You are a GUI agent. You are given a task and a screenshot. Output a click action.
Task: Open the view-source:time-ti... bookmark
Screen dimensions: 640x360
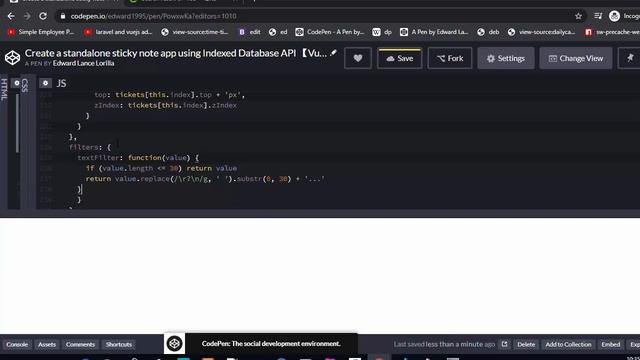click(195, 32)
